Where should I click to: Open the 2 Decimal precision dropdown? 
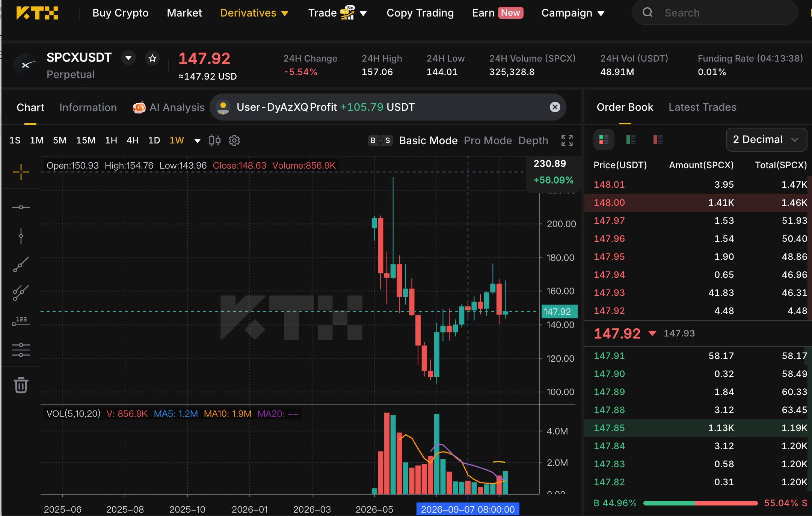point(766,140)
